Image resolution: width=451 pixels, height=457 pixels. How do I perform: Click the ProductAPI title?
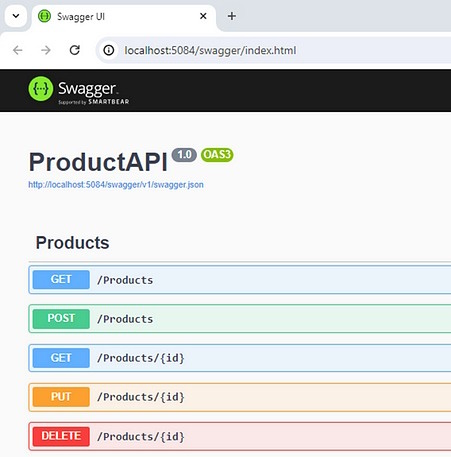[x=98, y=162]
